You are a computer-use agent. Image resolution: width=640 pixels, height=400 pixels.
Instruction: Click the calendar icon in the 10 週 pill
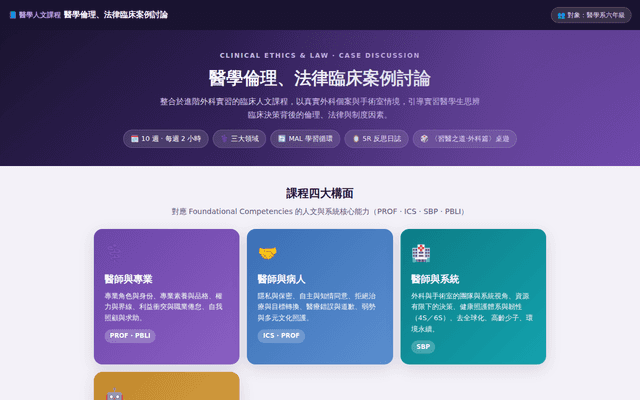[x=134, y=139]
